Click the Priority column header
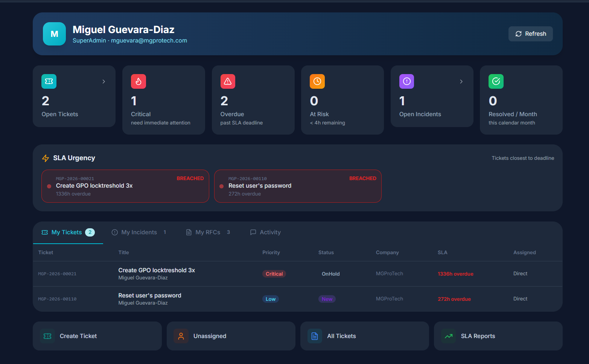The height and width of the screenshot is (364, 589). (x=271, y=252)
